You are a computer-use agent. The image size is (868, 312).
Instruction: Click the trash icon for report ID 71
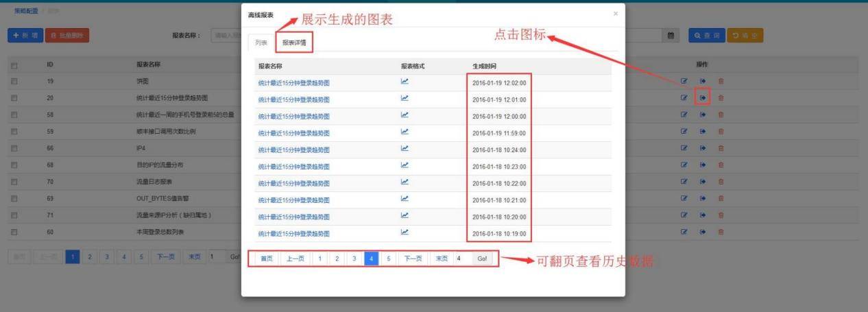point(721,215)
